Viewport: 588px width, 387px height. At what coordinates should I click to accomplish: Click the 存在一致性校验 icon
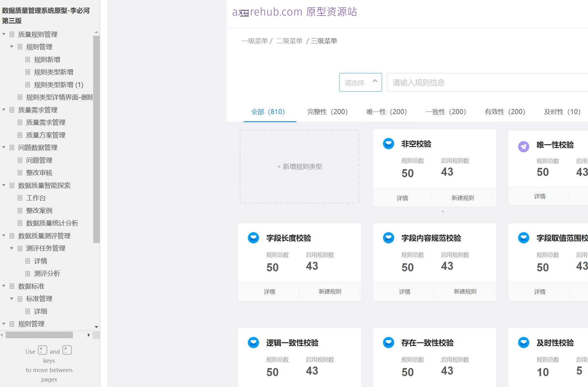coord(388,343)
